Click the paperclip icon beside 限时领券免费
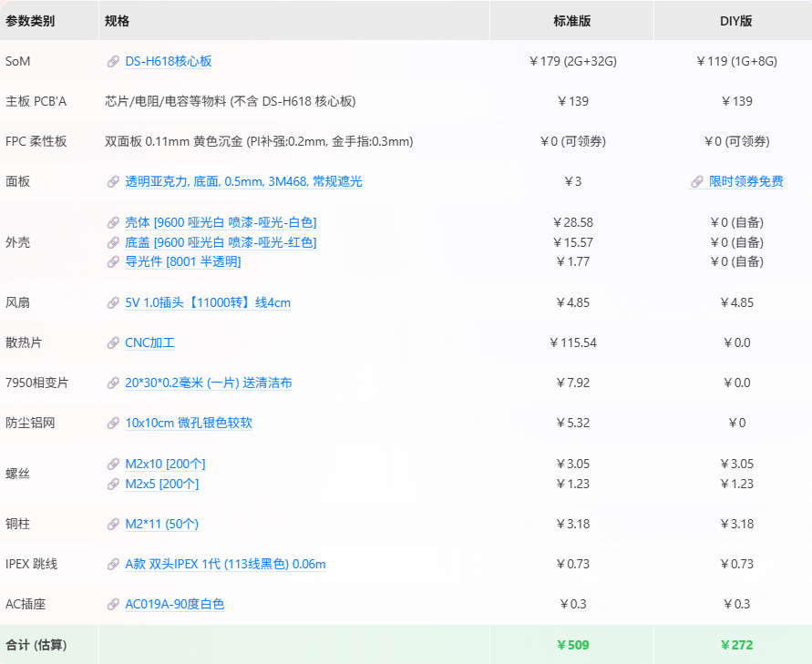The height and width of the screenshot is (664, 812). point(698,181)
